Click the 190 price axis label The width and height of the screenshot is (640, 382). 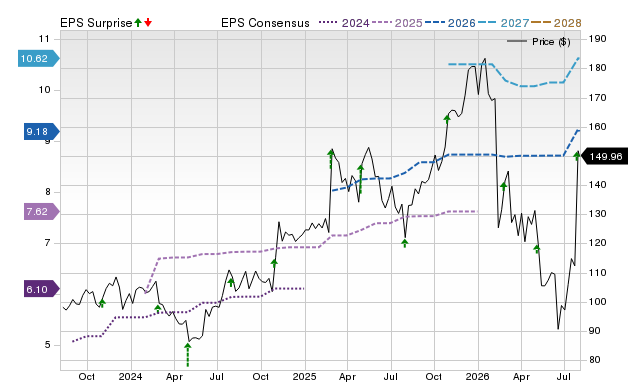point(598,39)
